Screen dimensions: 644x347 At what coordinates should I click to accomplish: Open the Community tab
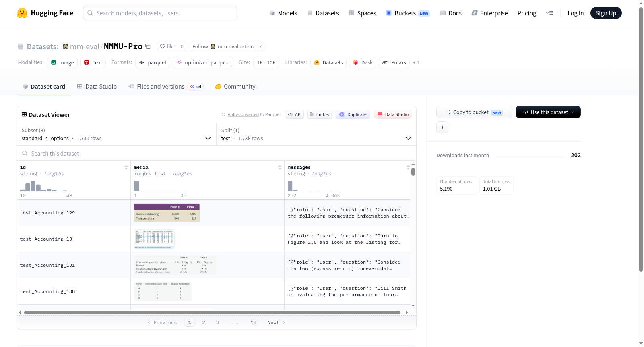coord(235,87)
